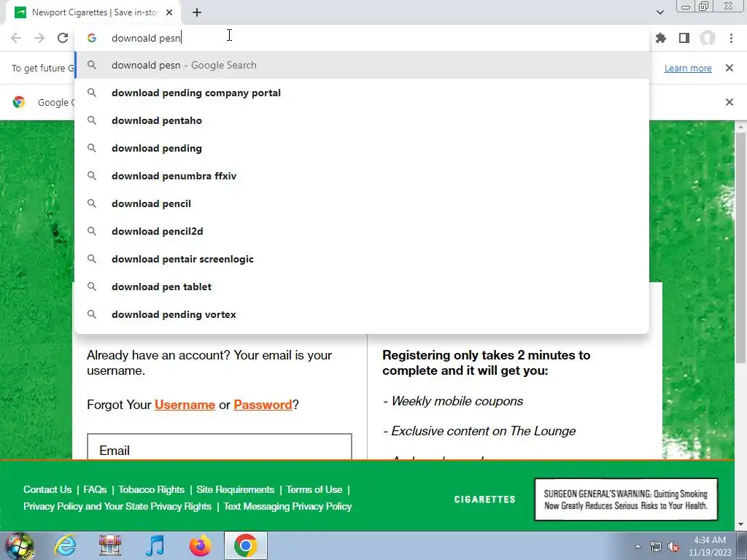747x560 pixels.
Task: Focus the Email input field
Action: click(220, 447)
